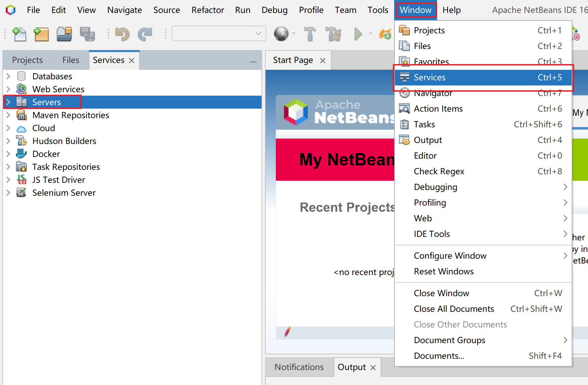Click the Action Items menu icon

point(404,109)
